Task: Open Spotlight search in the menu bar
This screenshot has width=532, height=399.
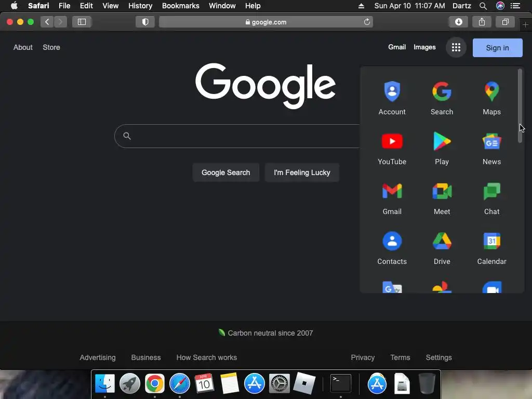Action: [x=483, y=6]
